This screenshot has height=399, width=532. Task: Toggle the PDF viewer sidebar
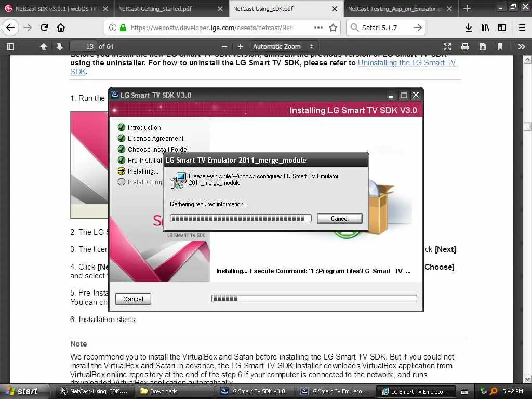pos(10,46)
